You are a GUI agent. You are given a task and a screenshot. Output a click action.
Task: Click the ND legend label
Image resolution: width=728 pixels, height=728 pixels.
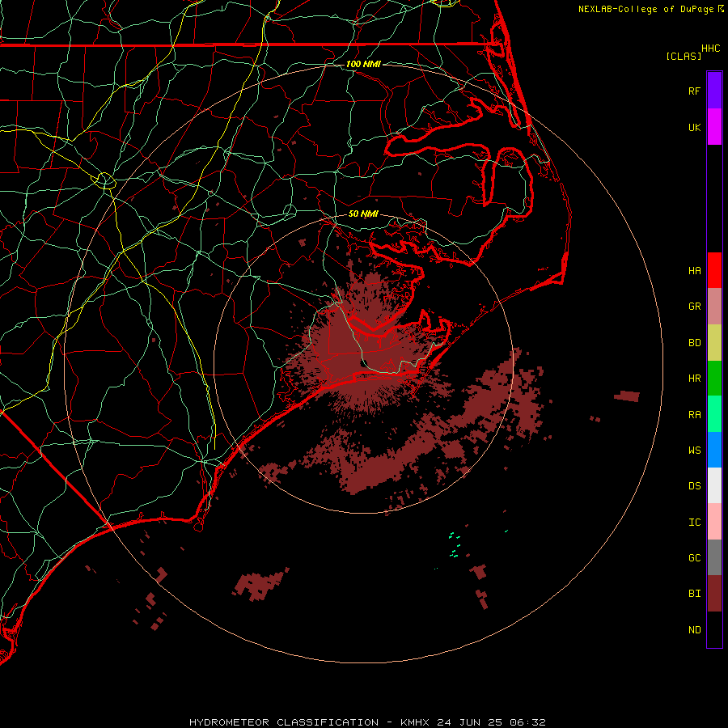(x=694, y=630)
